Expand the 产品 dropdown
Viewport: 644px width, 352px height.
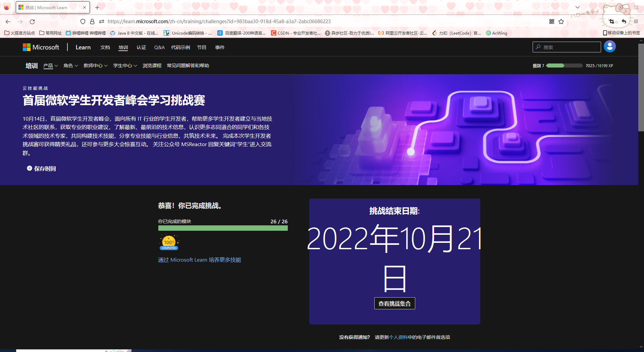tap(51, 65)
